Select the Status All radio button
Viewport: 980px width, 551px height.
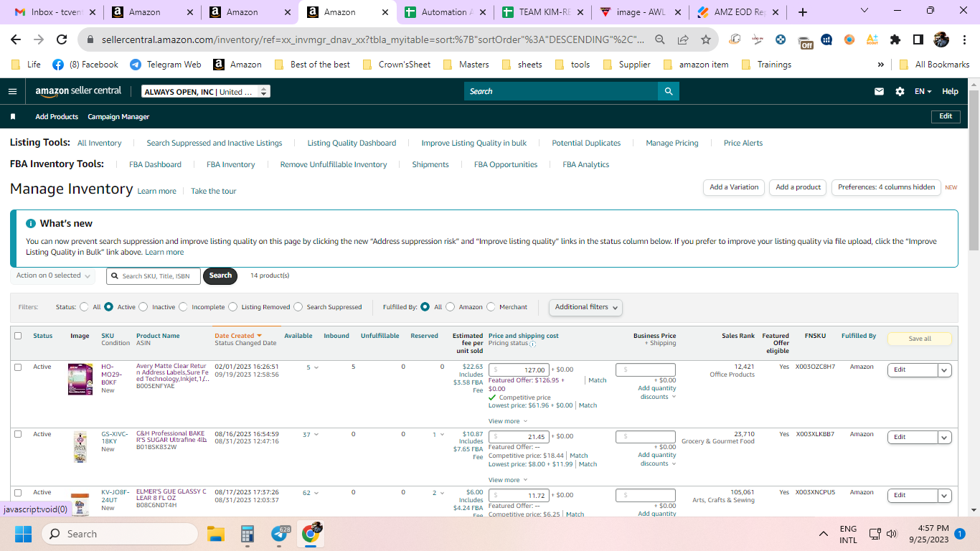pos(85,307)
